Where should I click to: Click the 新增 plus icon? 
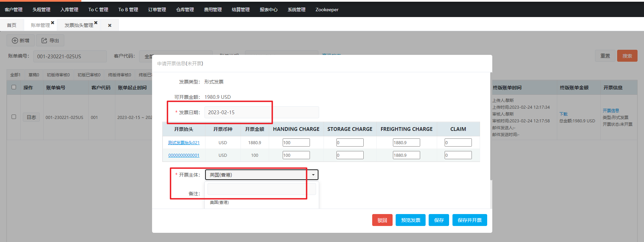click(x=15, y=41)
